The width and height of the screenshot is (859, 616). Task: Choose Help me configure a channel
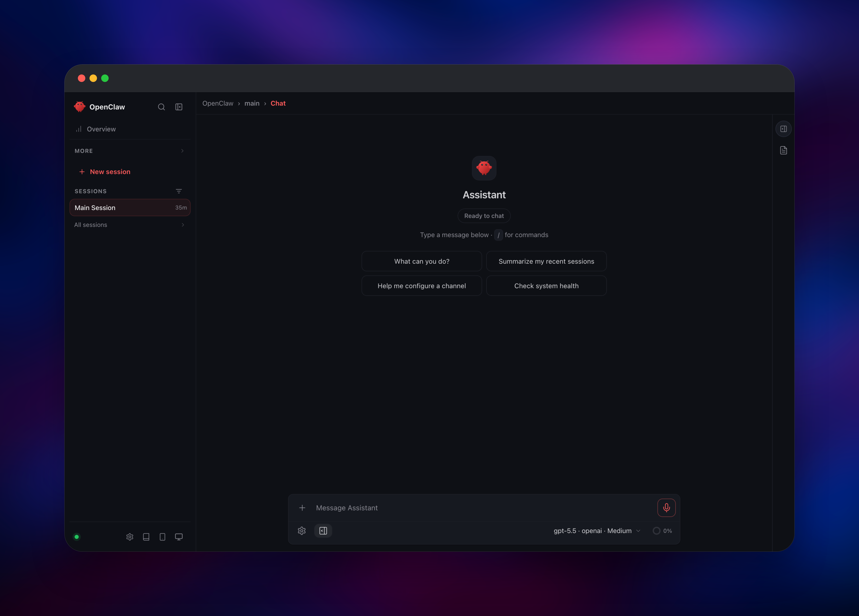click(422, 286)
